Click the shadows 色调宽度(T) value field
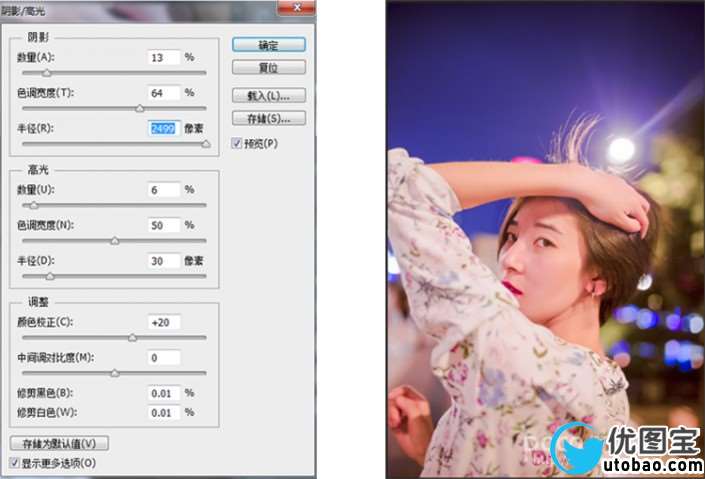Image resolution: width=705 pixels, height=479 pixels. (x=164, y=93)
